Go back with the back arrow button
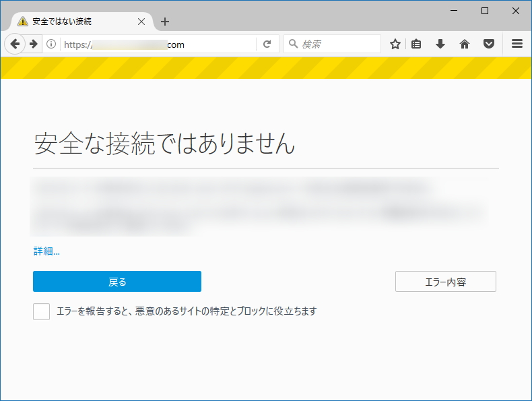This screenshot has width=532, height=401. point(15,44)
